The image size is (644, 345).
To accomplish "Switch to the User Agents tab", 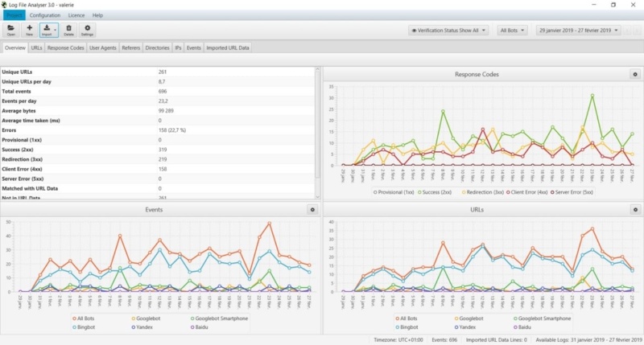I will (103, 48).
